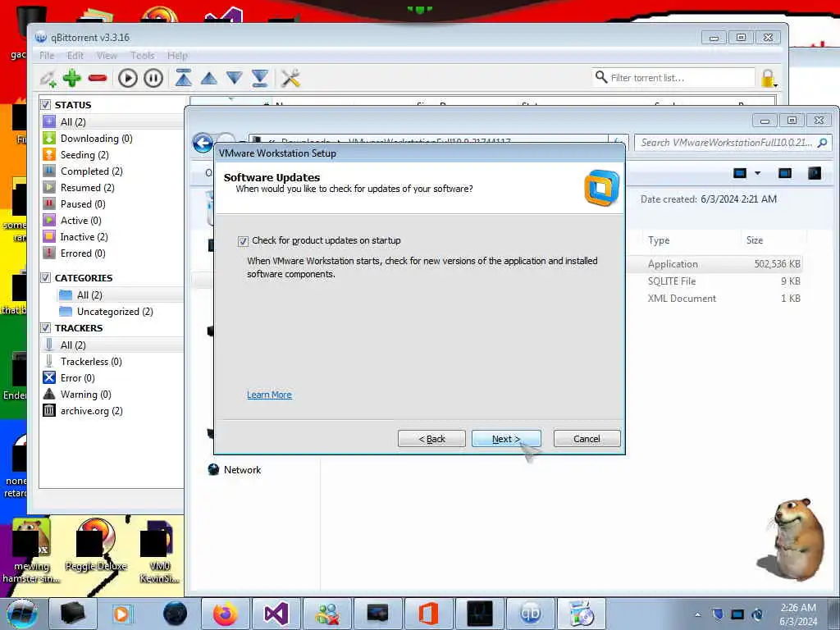Click the red minus delete torrent icon
840x630 pixels.
click(x=98, y=78)
